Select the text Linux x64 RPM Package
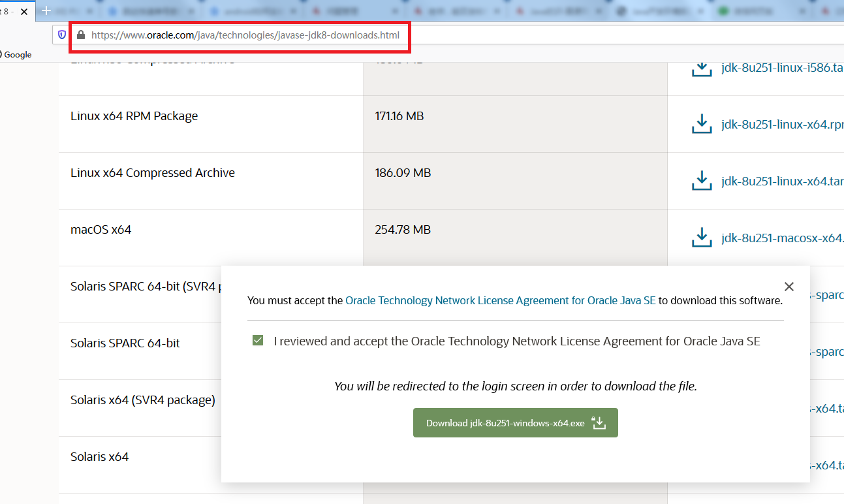This screenshot has height=504, width=844. point(134,116)
